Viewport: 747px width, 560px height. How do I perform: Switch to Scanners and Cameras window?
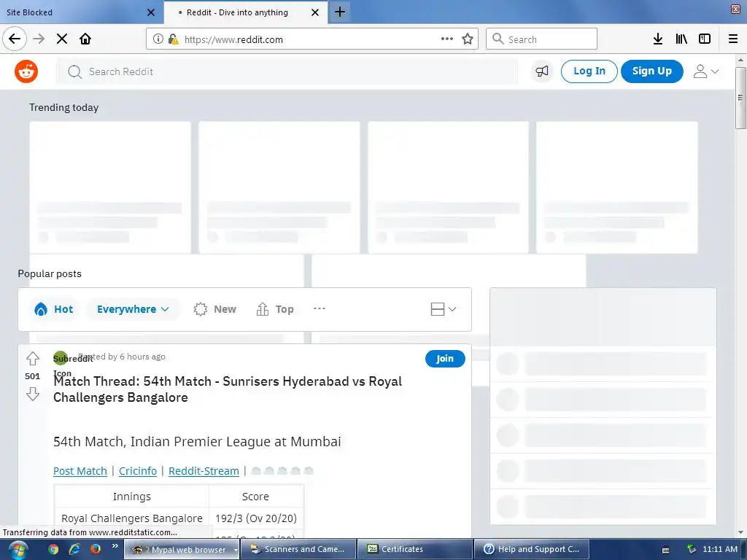(x=298, y=549)
